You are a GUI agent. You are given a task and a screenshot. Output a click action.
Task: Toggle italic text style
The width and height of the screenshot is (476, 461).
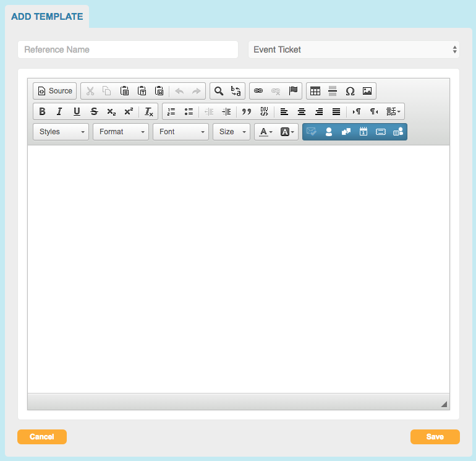pos(59,111)
